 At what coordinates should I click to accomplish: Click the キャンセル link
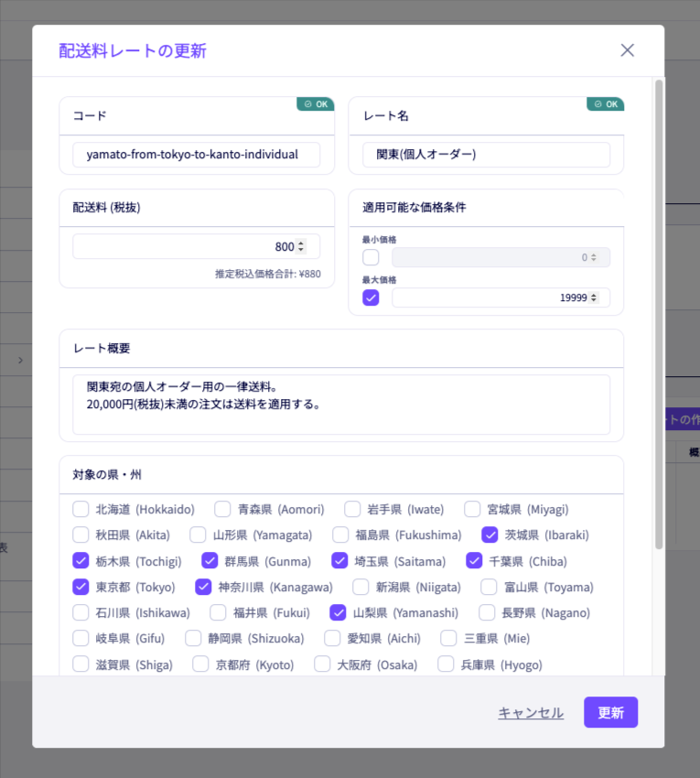point(531,712)
